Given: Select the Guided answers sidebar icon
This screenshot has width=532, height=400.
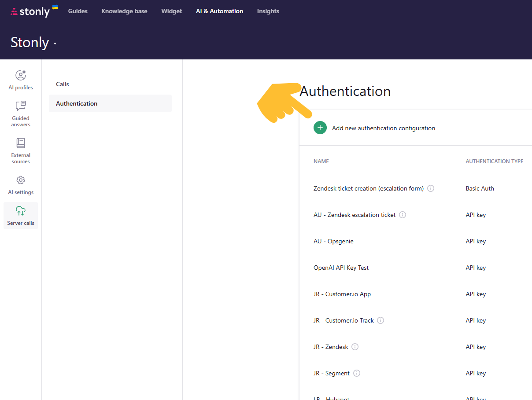Looking at the screenshot, I should coord(20,112).
